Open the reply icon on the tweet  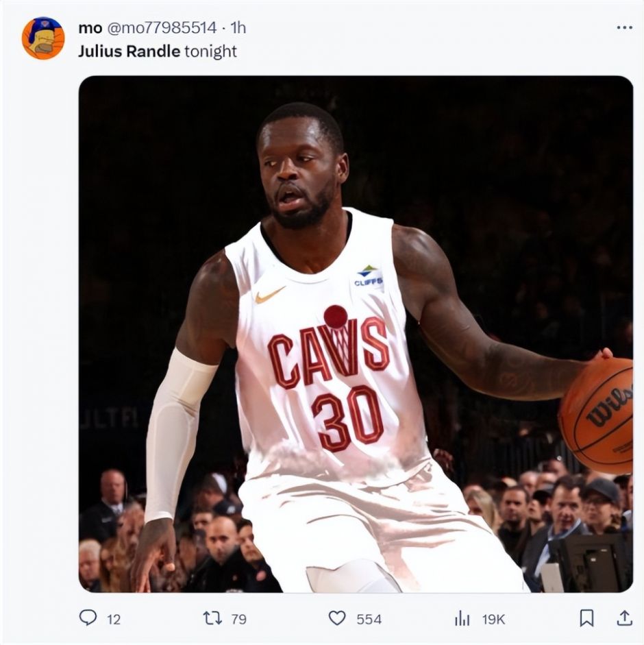88,618
